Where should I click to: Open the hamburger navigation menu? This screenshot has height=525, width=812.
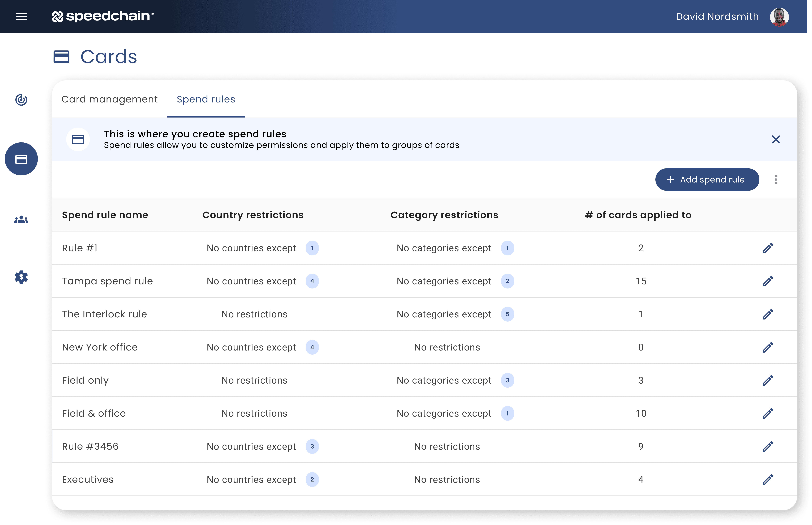point(21,16)
